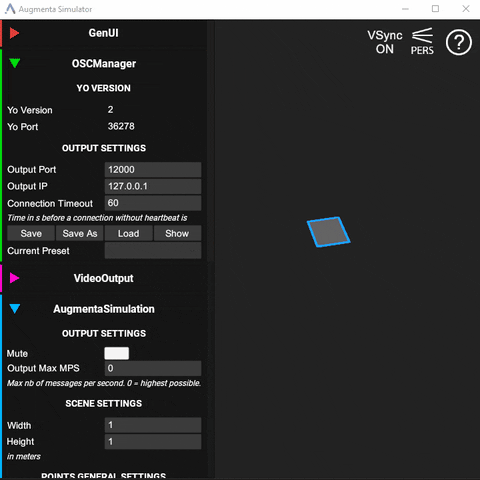The height and width of the screenshot is (480, 480).
Task: Edit the scene Width field
Action: coord(153,425)
